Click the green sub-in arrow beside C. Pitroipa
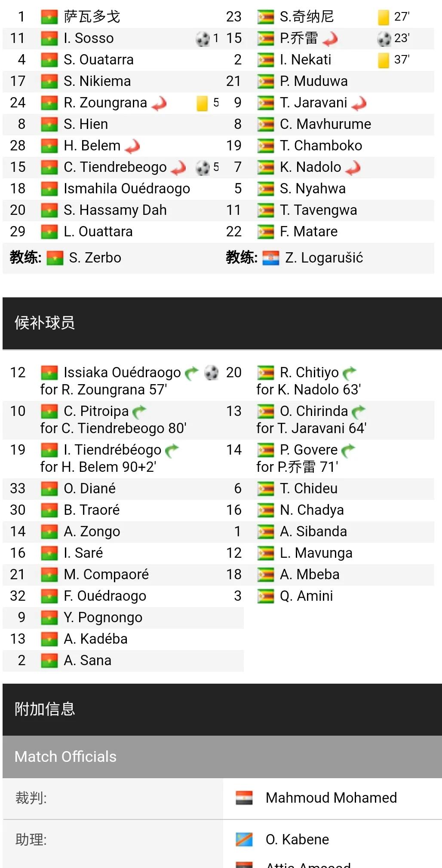Viewport: 442px width, 868px height. [139, 412]
